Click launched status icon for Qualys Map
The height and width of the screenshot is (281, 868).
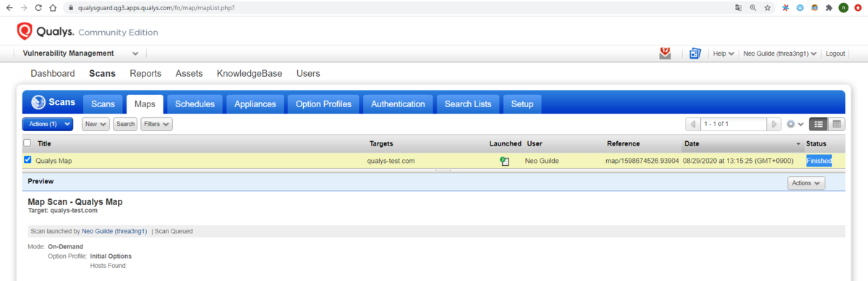[x=504, y=161]
